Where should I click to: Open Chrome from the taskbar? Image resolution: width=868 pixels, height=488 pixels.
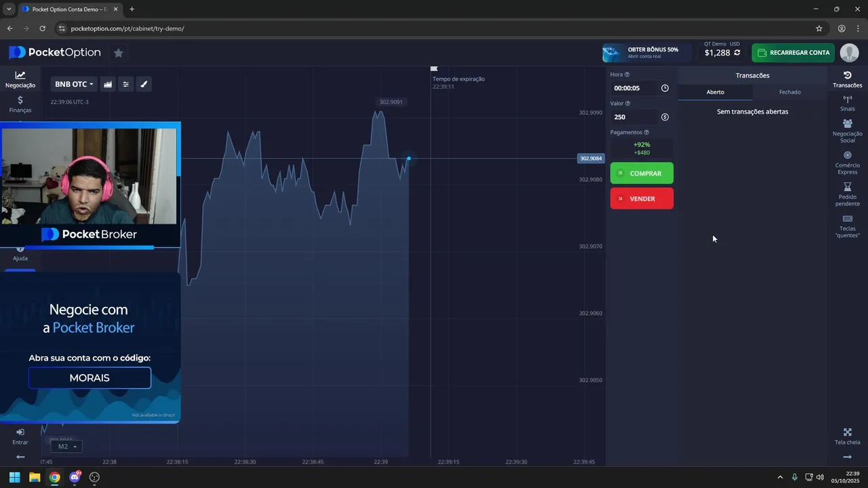point(54,477)
